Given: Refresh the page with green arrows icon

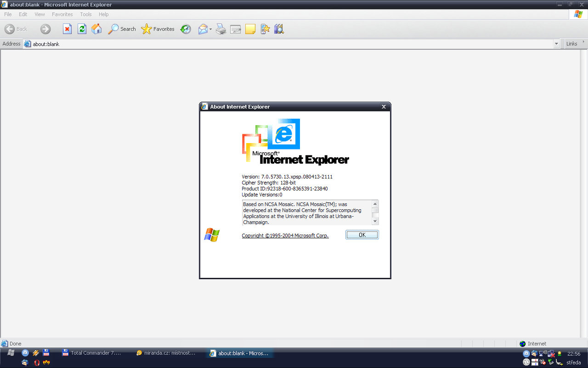Looking at the screenshot, I should 82,29.
